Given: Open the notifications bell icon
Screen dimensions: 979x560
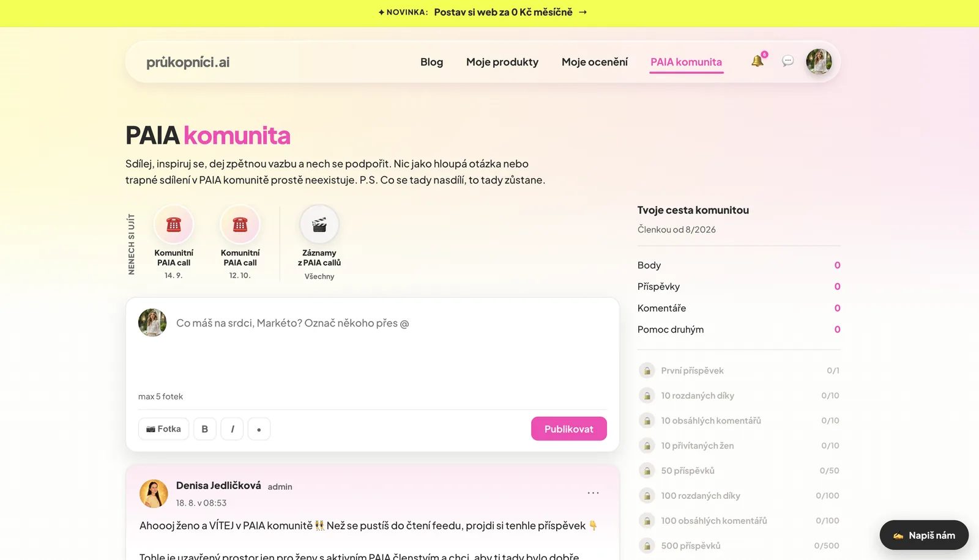Looking at the screenshot, I should [x=758, y=61].
